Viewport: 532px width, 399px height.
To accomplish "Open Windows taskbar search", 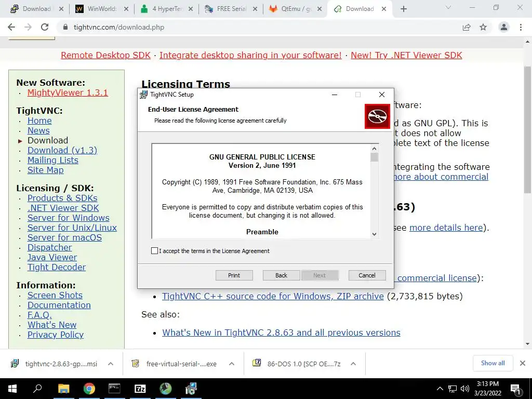I will tap(37, 389).
